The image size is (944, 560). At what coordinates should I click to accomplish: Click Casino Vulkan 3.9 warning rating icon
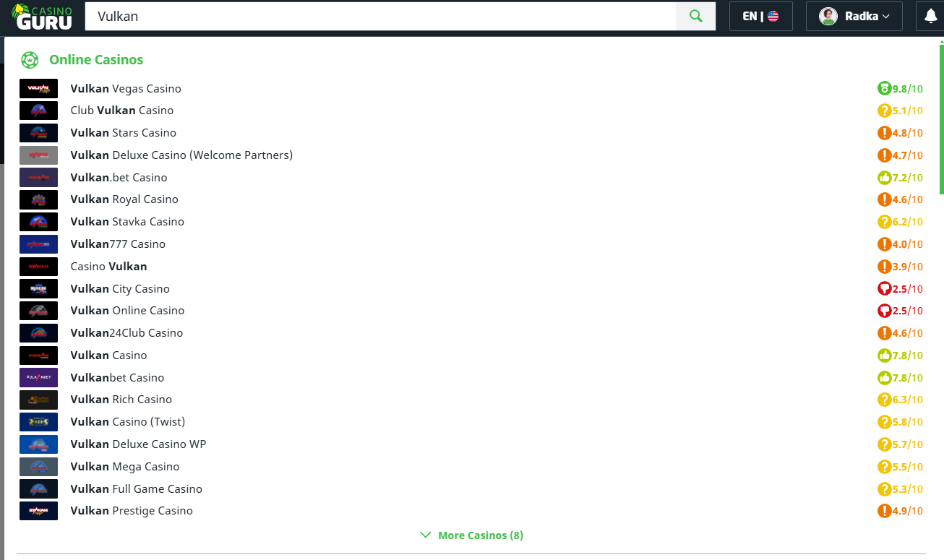pos(884,267)
